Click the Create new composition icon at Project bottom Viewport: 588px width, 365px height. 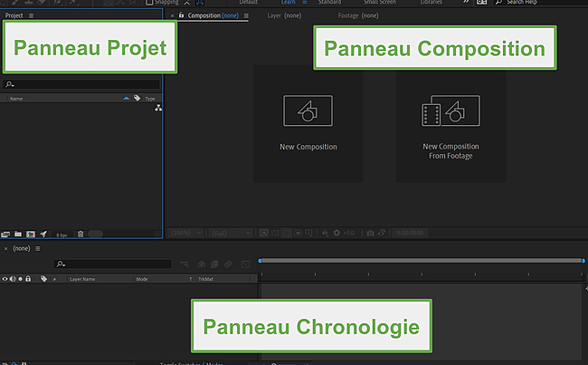31,235
